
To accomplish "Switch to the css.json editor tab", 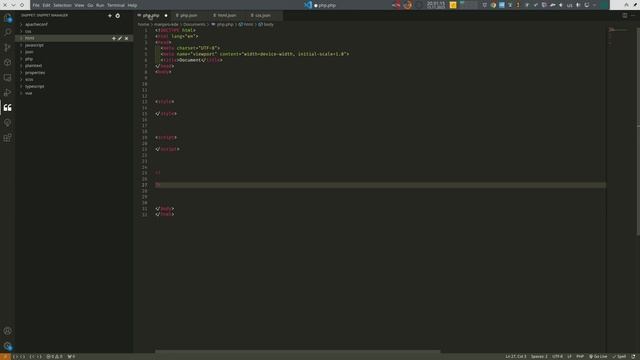I will 263,16.
